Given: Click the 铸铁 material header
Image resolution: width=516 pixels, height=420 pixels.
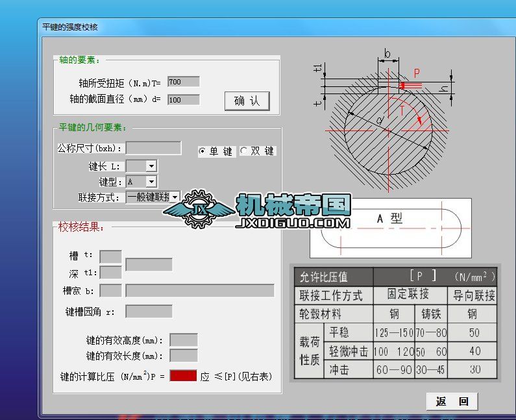Looking at the screenshot, I should 431,314.
